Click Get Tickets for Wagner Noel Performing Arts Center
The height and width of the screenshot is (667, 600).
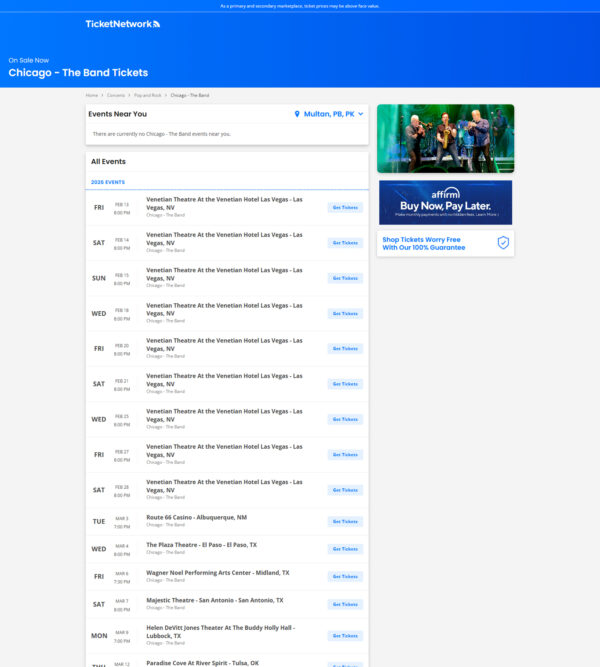(x=345, y=577)
